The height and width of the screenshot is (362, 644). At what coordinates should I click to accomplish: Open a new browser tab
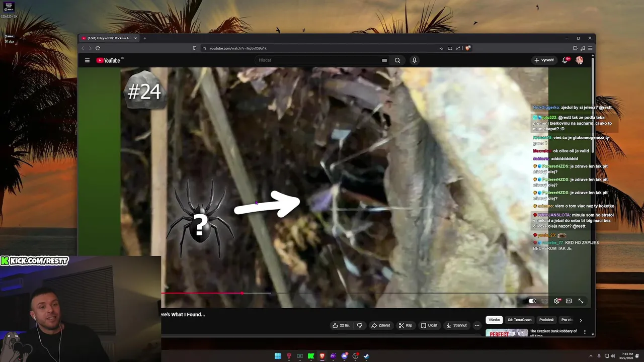coord(145,38)
